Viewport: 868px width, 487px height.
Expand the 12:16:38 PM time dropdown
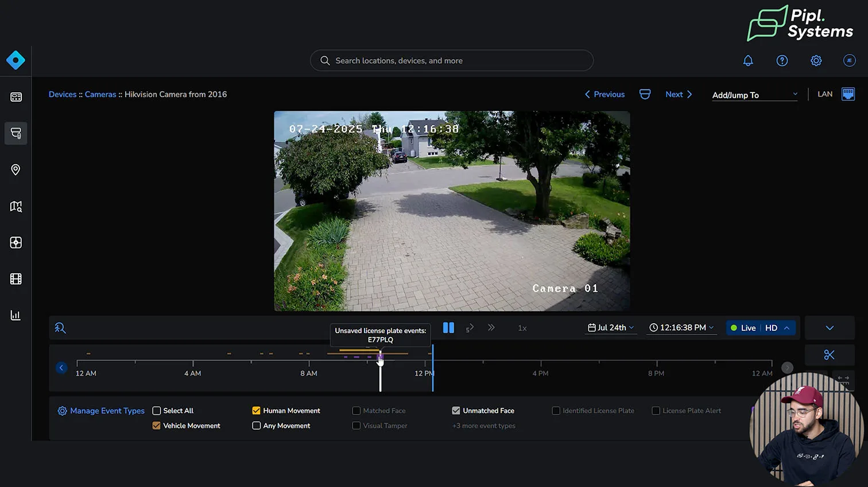(682, 328)
